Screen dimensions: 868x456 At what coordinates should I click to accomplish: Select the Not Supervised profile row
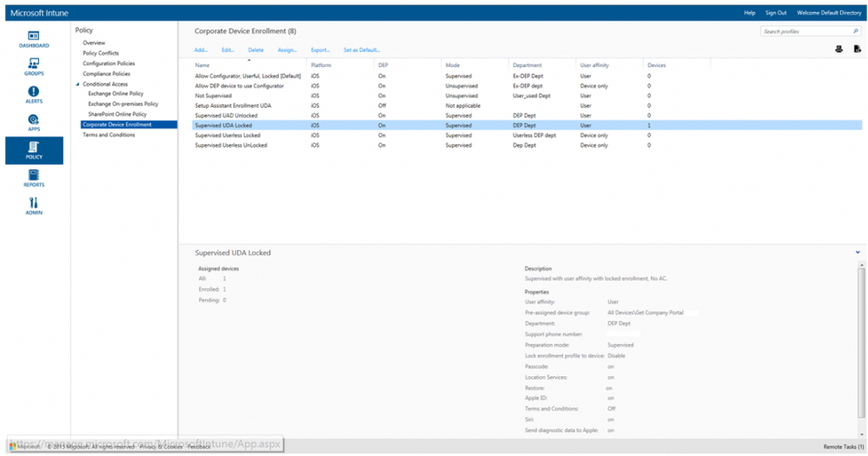coord(527,96)
